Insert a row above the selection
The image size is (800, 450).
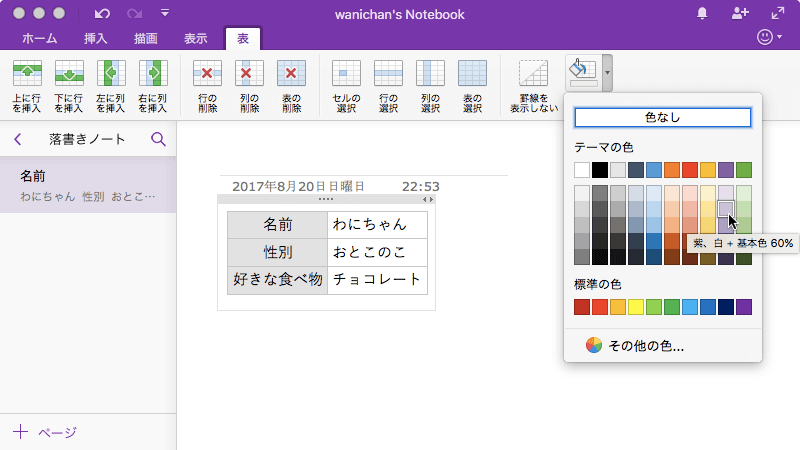(x=28, y=86)
